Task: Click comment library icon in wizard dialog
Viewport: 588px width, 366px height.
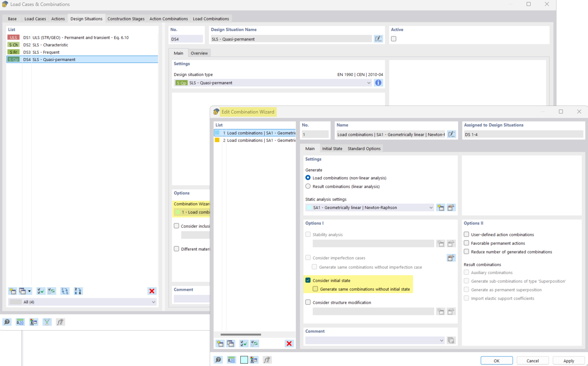Action: (x=451, y=340)
